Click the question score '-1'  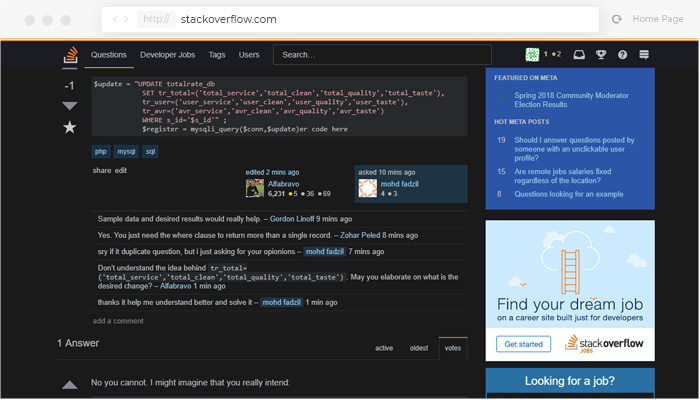[x=69, y=86]
